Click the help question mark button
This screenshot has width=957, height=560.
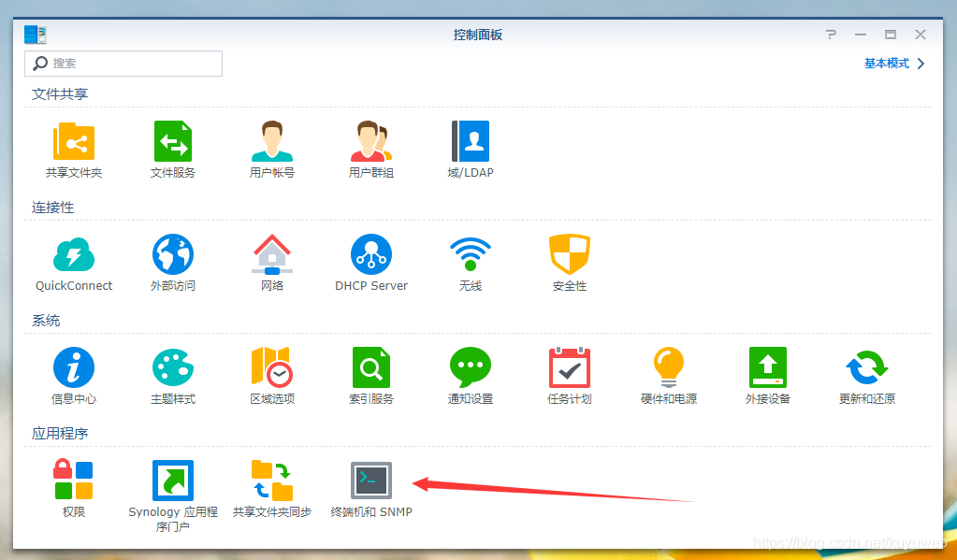click(x=831, y=35)
